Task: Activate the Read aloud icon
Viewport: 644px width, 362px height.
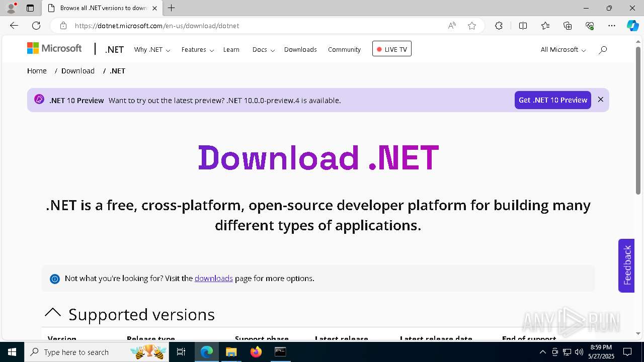Action: (x=452, y=26)
